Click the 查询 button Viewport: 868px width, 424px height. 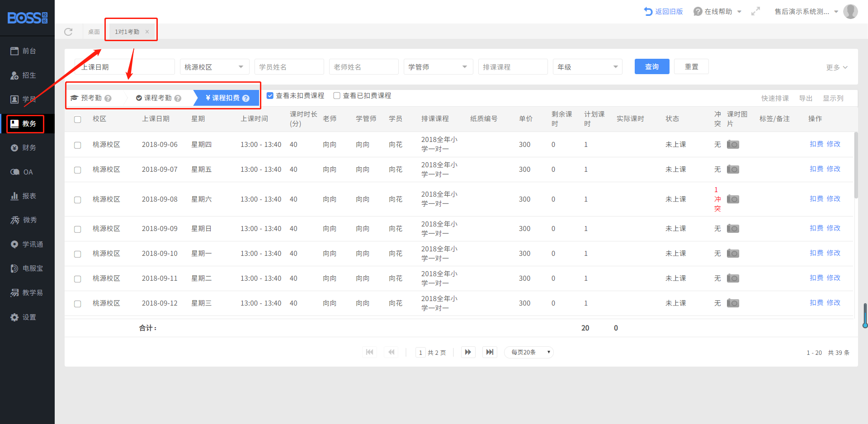point(652,66)
